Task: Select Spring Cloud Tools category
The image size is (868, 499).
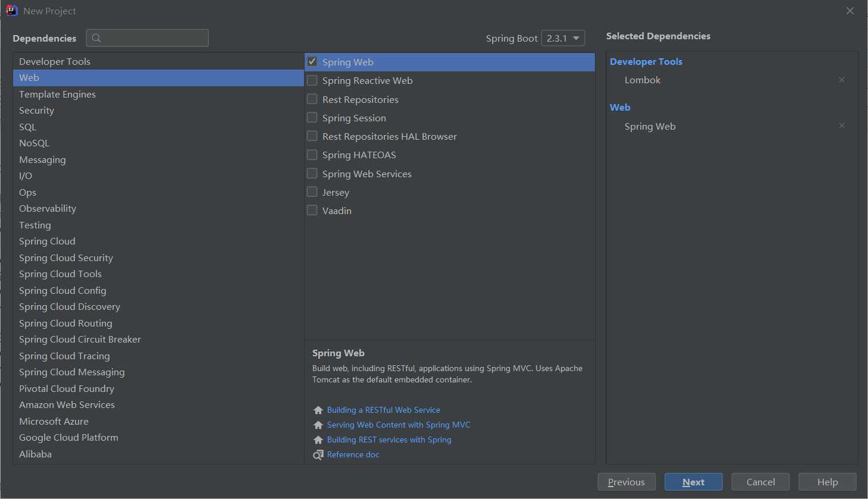Action: 158,274
